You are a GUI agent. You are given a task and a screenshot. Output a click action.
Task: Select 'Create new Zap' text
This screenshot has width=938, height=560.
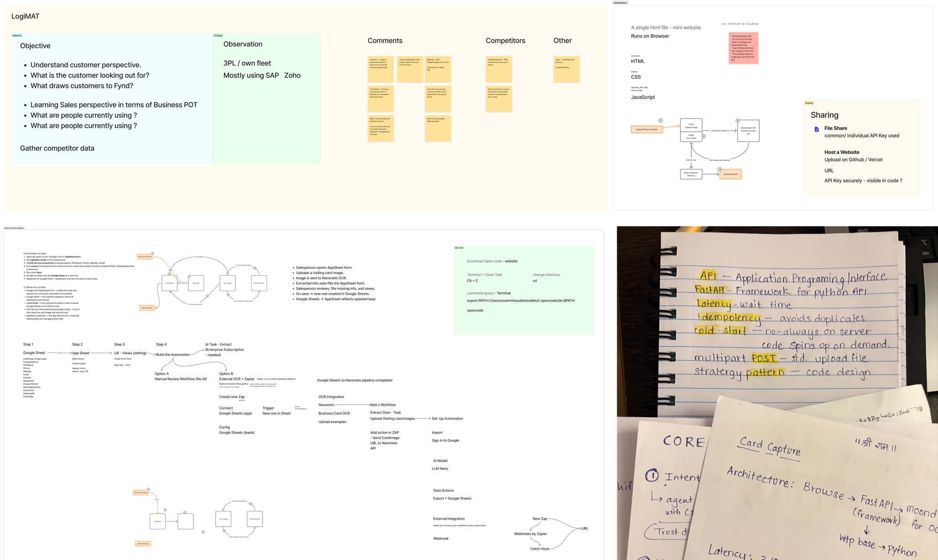point(232,397)
